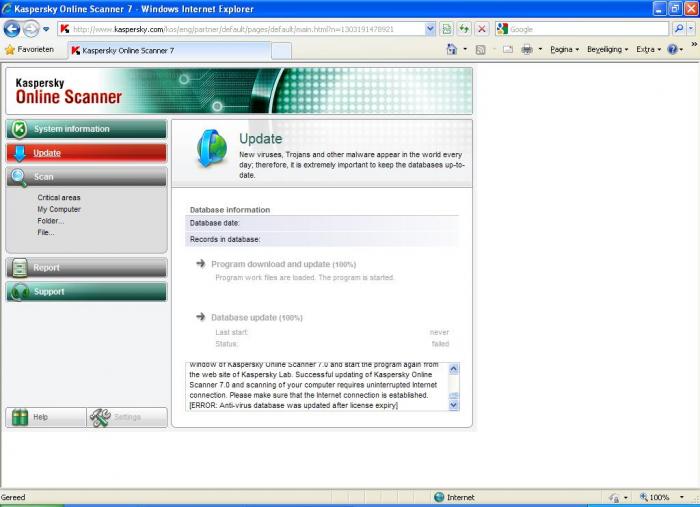Click the Internet zone globe in status bar
This screenshot has height=507, width=700.
(439, 497)
